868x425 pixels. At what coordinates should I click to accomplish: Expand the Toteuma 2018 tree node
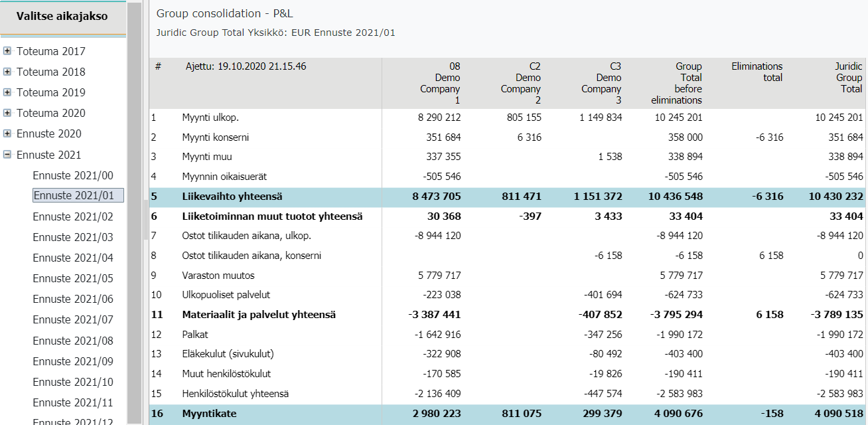click(7, 72)
